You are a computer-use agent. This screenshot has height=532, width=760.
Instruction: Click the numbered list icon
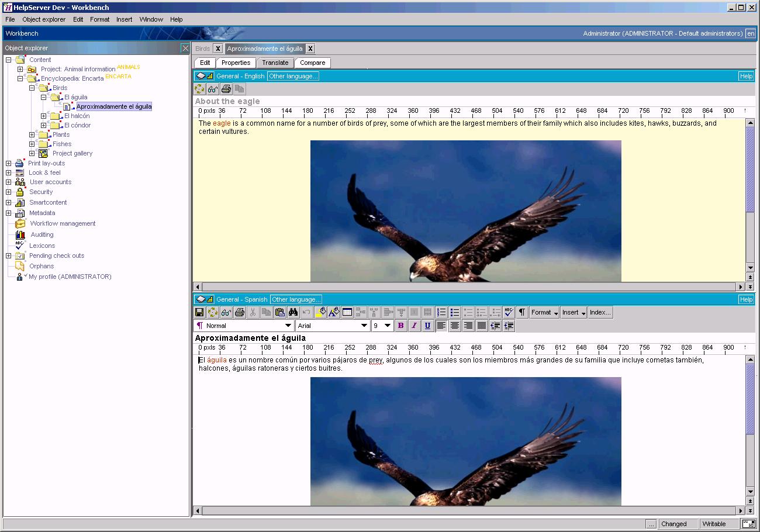pos(441,313)
